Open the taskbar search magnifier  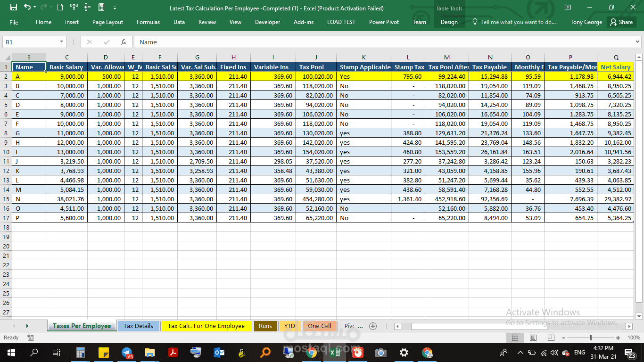pos(34,353)
